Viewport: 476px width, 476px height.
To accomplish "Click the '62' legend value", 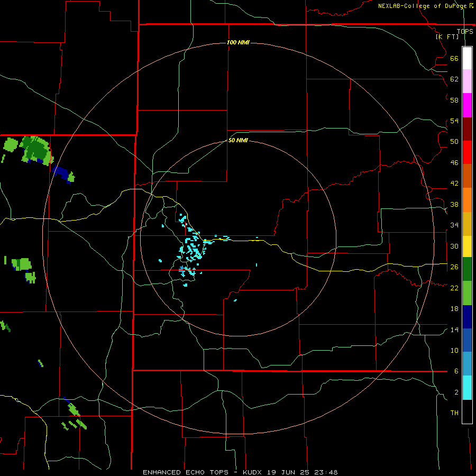I will [454, 79].
